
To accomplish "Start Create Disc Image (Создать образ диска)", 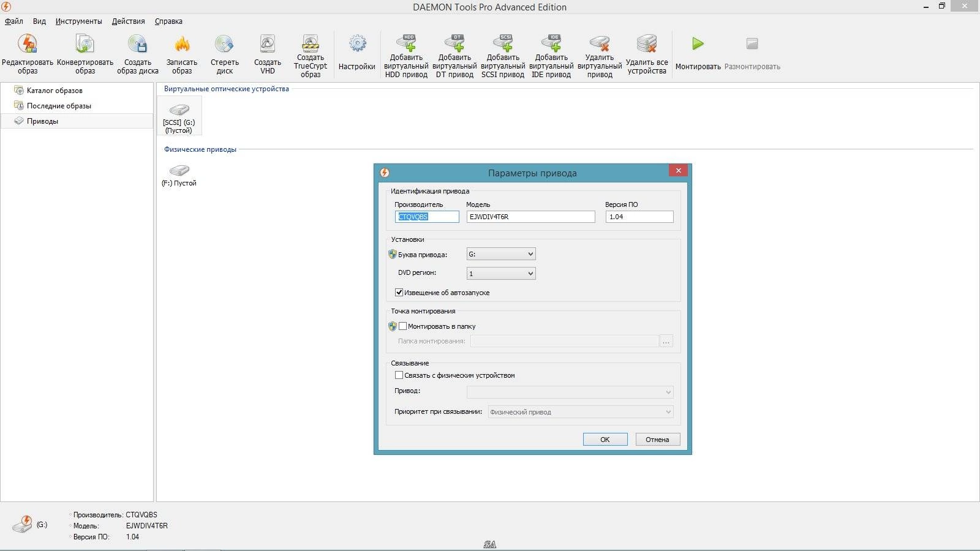I will (x=138, y=54).
